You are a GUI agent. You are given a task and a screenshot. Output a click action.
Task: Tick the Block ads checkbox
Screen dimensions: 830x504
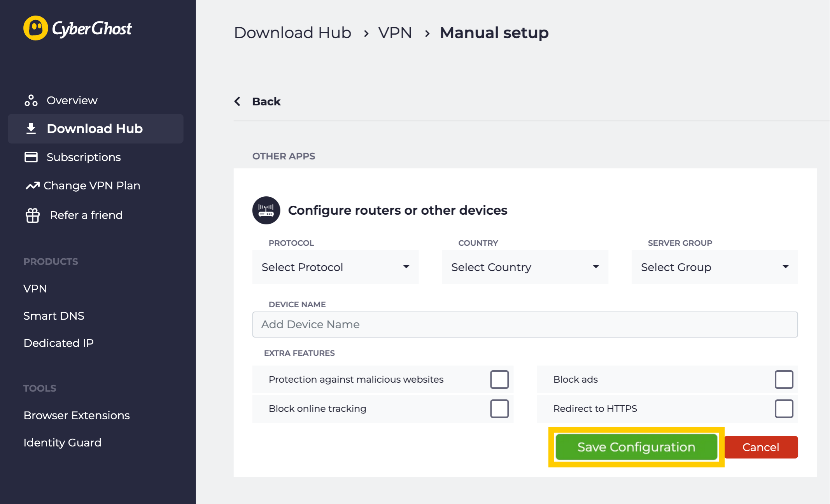tap(784, 380)
